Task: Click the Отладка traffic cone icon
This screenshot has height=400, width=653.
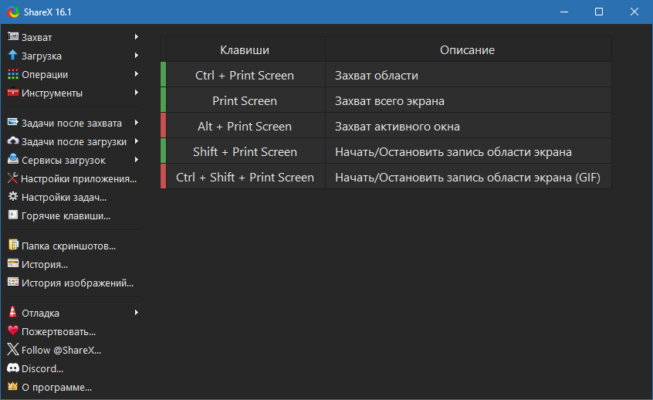Action: [x=13, y=312]
